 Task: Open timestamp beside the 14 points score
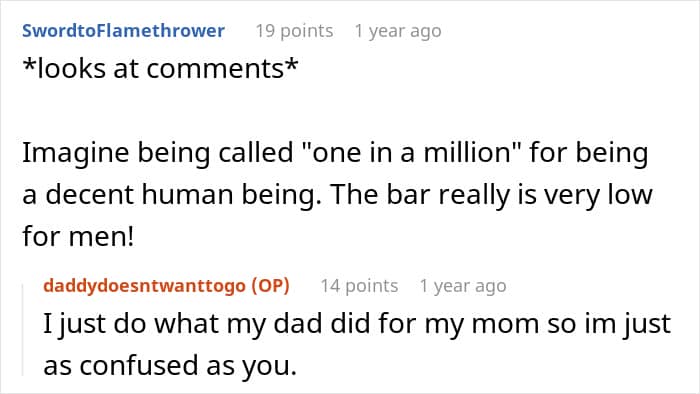click(x=462, y=286)
